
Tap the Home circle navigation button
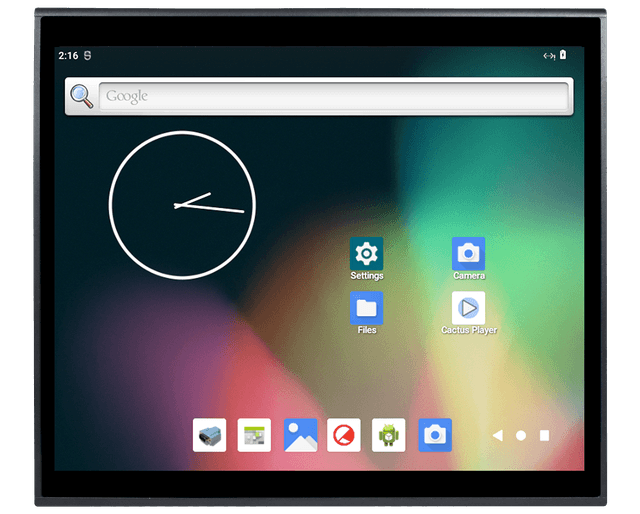tap(521, 436)
